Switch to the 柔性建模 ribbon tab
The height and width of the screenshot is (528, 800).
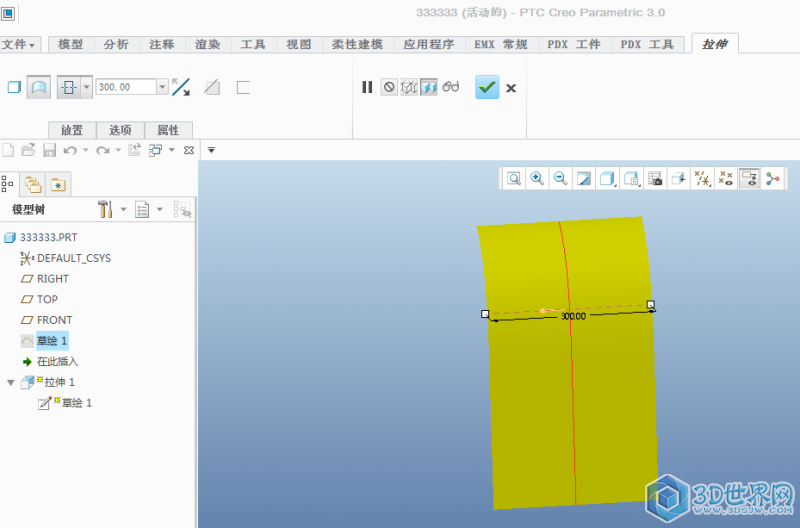click(357, 44)
